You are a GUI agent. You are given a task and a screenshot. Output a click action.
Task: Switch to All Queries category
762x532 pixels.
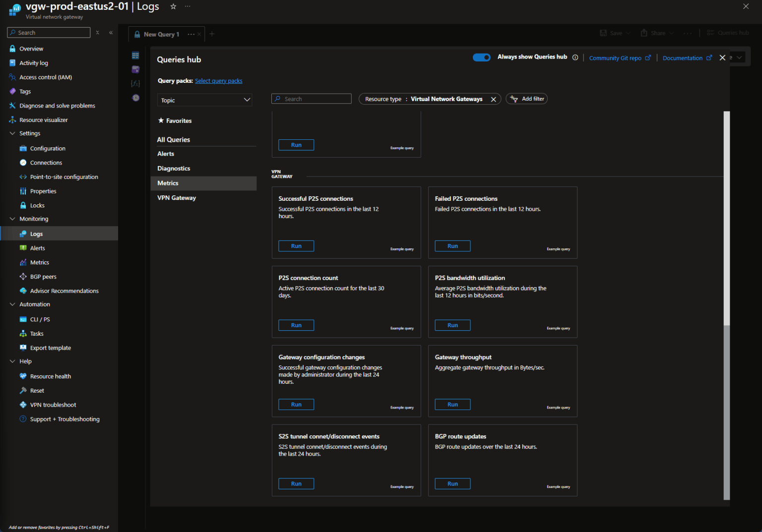click(x=174, y=140)
